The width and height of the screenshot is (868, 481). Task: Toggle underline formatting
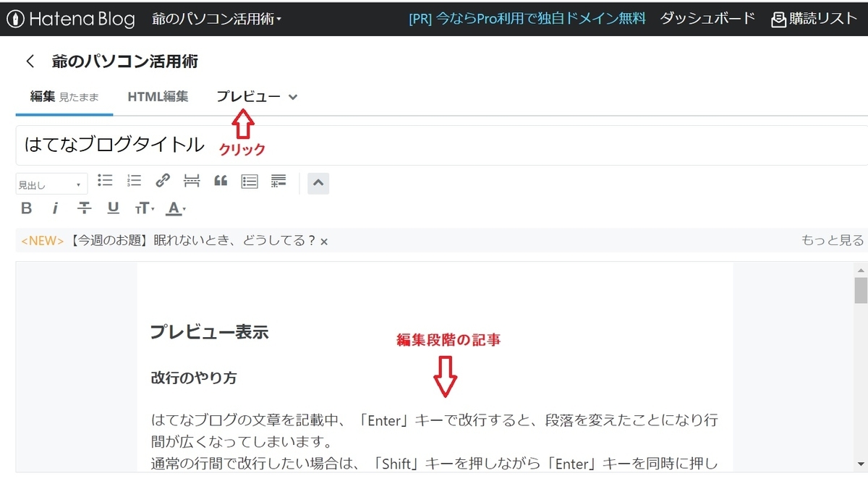(113, 208)
